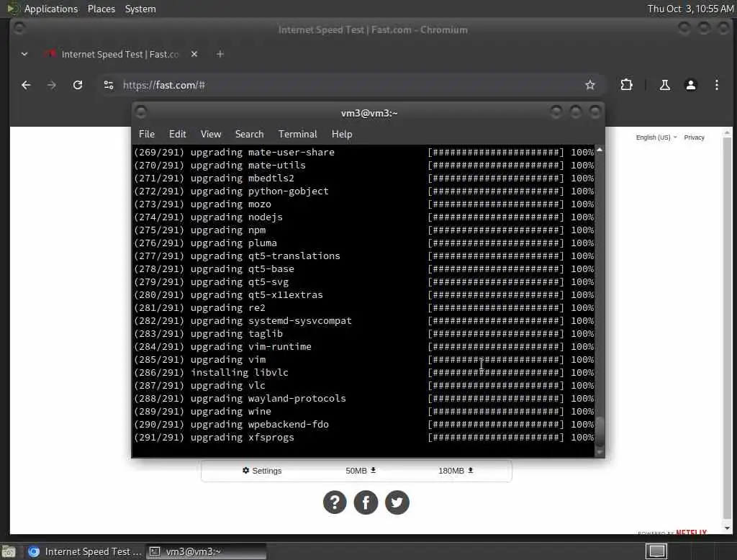Open the Extensions puzzle icon
Viewport: 737px width, 560px height.
click(x=627, y=85)
